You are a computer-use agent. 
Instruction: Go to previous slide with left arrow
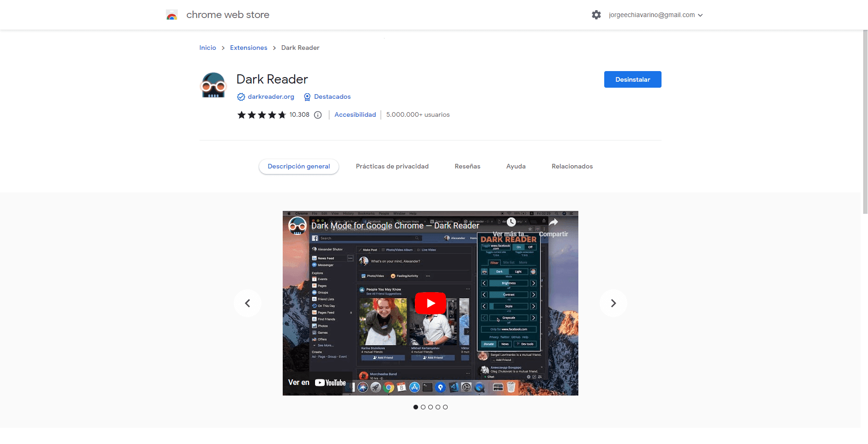(248, 303)
